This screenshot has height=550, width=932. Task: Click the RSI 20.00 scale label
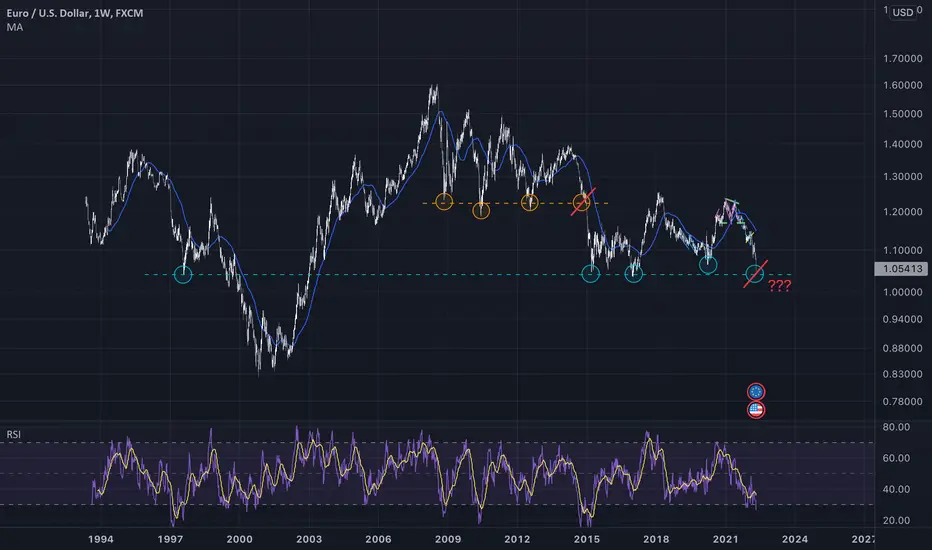pyautogui.click(x=896, y=521)
